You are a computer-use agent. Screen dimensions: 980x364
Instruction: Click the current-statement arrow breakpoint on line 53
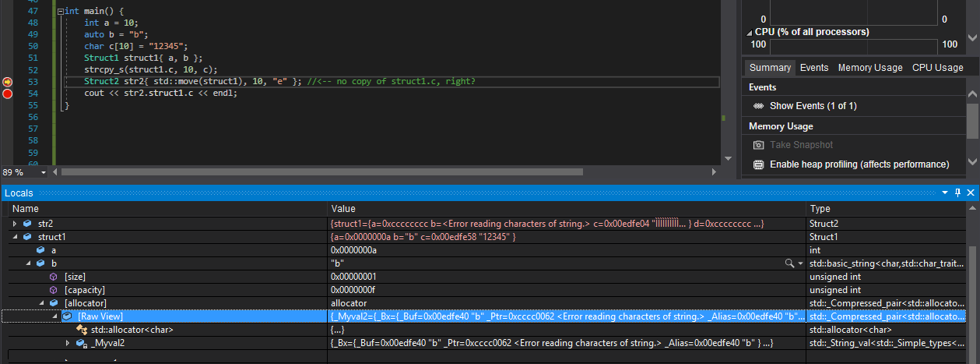click(x=8, y=82)
